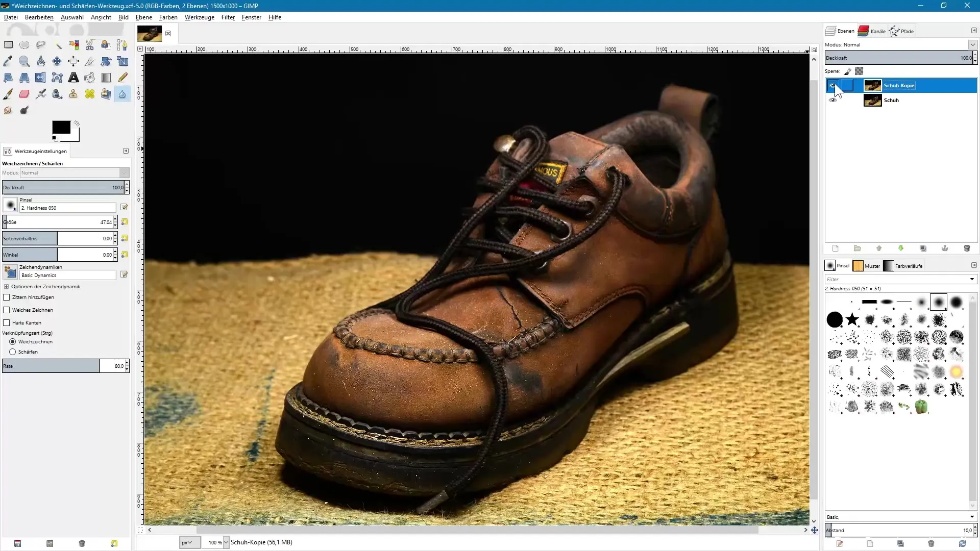Open brush Filter dropdown arrow
Screen dimensions: 980x551
tap(972, 280)
